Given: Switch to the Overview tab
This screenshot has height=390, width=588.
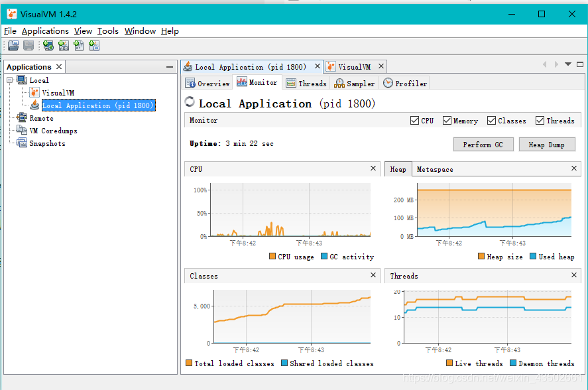Looking at the screenshot, I should point(207,84).
